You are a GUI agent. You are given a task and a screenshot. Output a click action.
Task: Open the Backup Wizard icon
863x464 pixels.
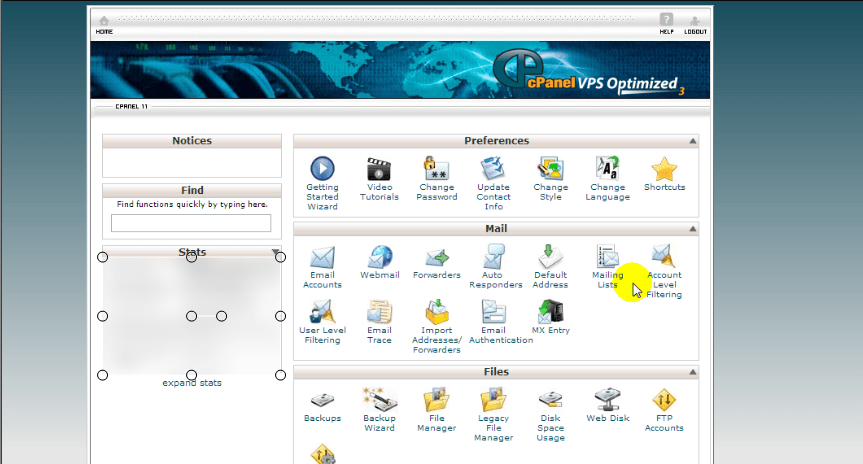point(379,400)
